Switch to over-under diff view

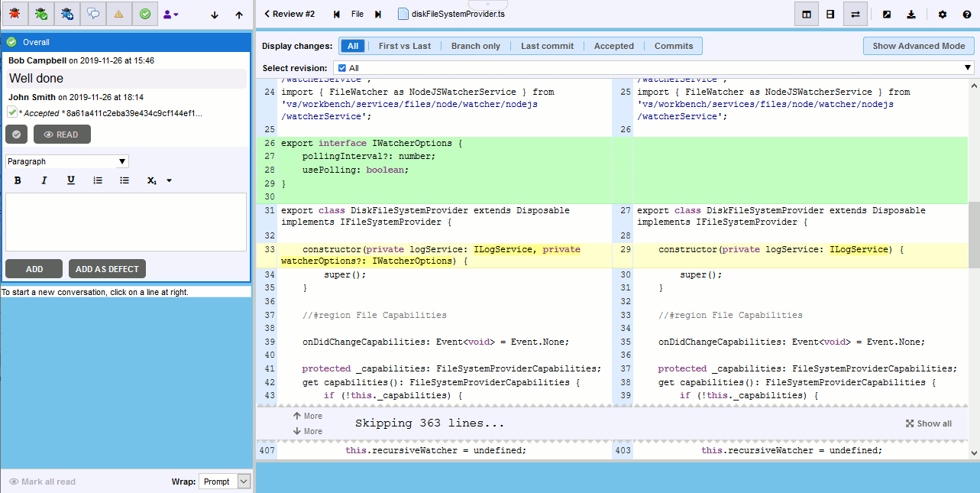(830, 14)
